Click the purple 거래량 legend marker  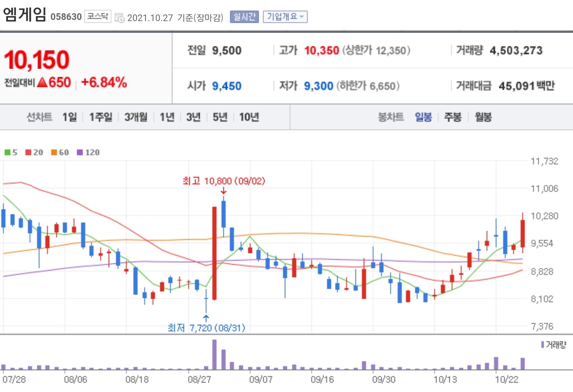pyautogui.click(x=542, y=345)
